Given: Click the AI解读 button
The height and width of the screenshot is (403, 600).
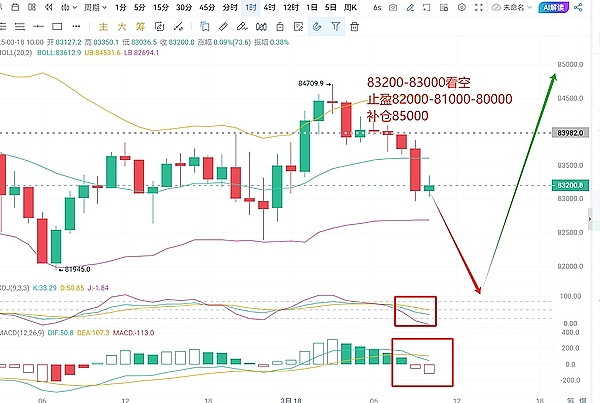Looking at the screenshot, I should coord(554,7).
